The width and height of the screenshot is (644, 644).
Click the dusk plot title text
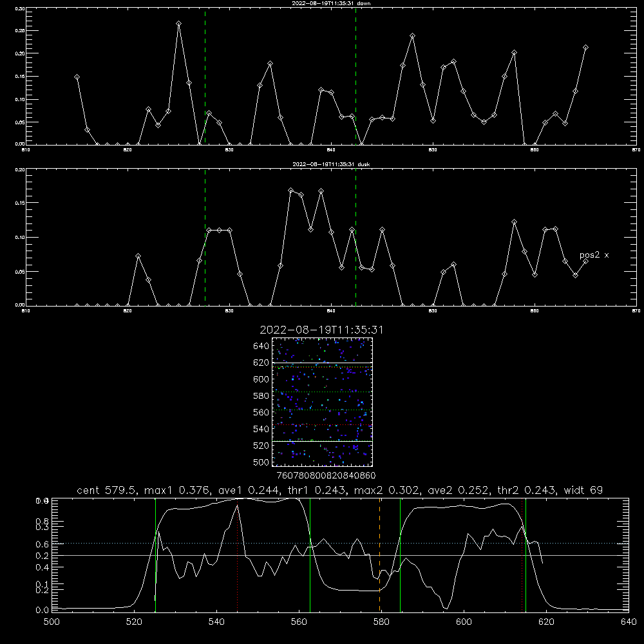(x=332, y=164)
